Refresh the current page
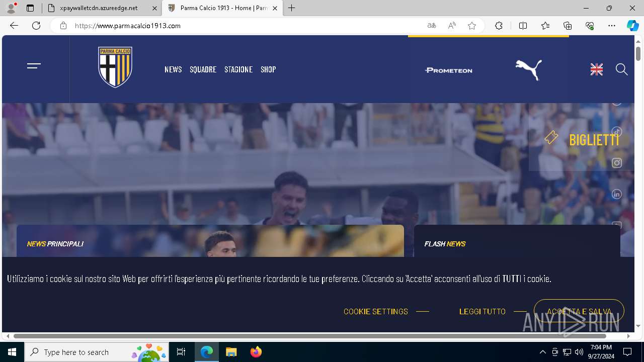The height and width of the screenshot is (362, 644). tap(36, 26)
